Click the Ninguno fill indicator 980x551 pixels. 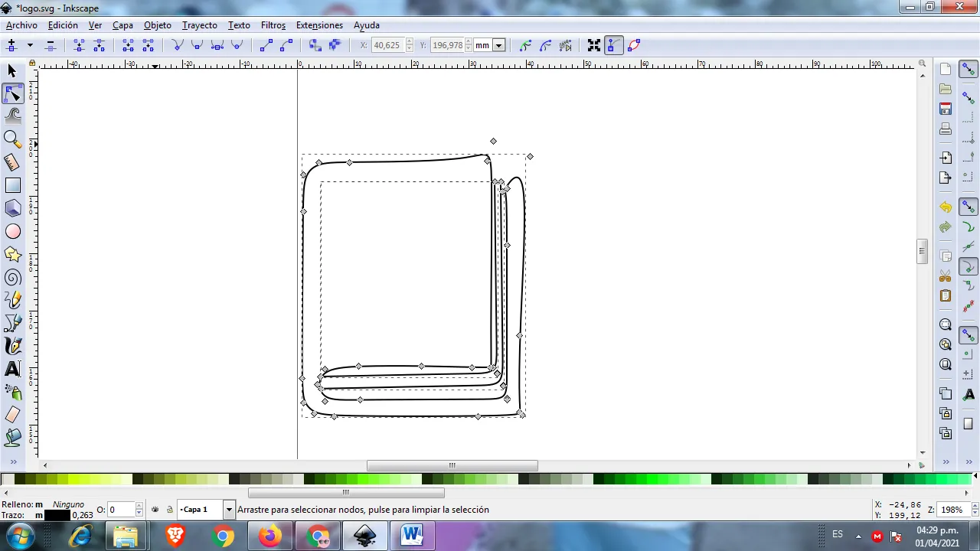coord(68,504)
